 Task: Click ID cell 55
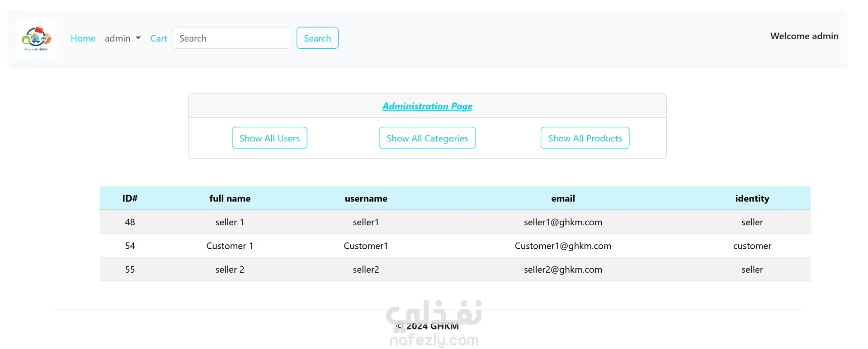coord(130,270)
